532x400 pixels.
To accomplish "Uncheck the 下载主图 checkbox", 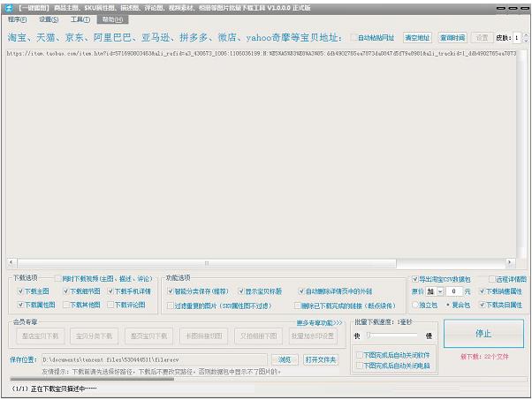I will (x=20, y=291).
